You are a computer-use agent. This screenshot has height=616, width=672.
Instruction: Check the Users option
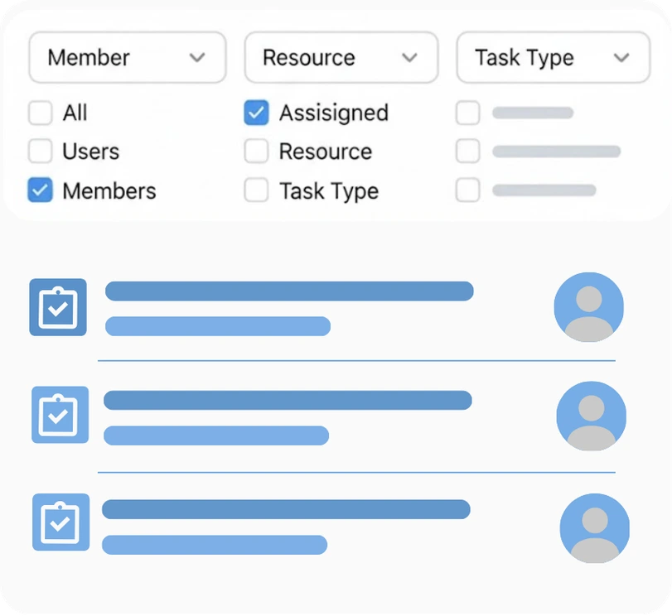pyautogui.click(x=41, y=152)
